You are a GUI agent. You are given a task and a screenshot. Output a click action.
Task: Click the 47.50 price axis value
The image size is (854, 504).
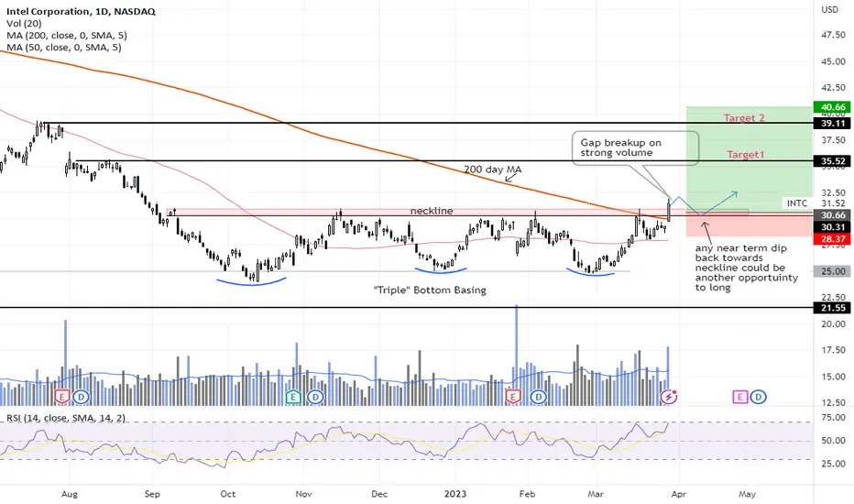tap(833, 34)
